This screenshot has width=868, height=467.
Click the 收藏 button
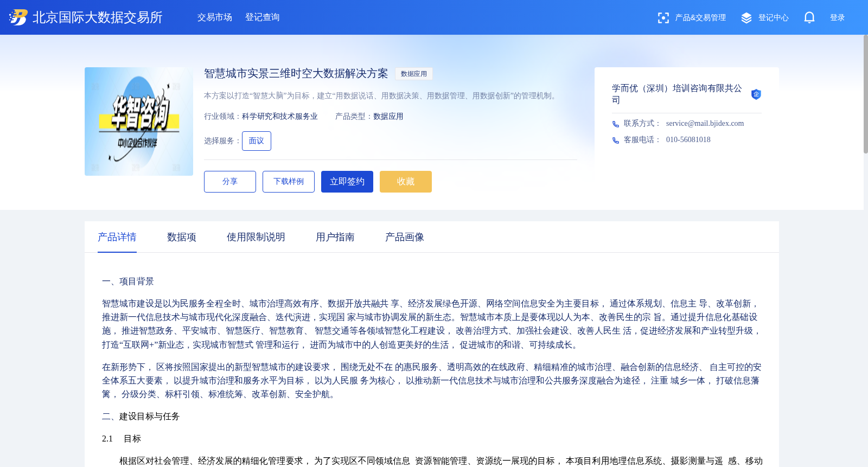click(406, 182)
